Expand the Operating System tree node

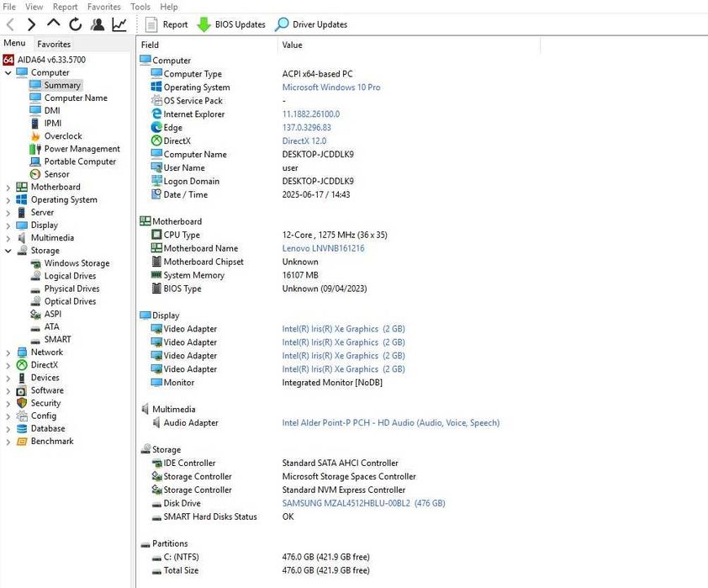[x=8, y=199]
